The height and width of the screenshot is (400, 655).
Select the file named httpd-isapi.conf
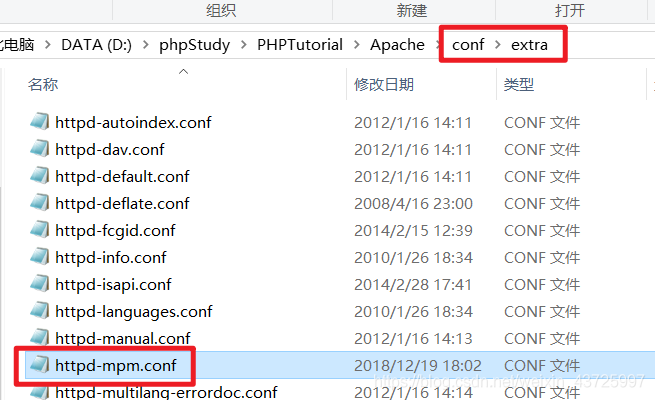point(113,284)
